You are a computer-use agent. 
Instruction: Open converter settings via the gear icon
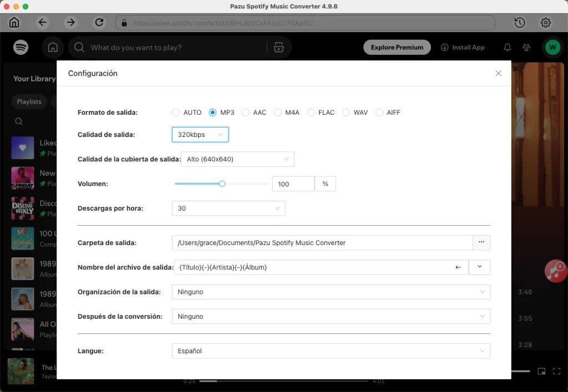[545, 23]
